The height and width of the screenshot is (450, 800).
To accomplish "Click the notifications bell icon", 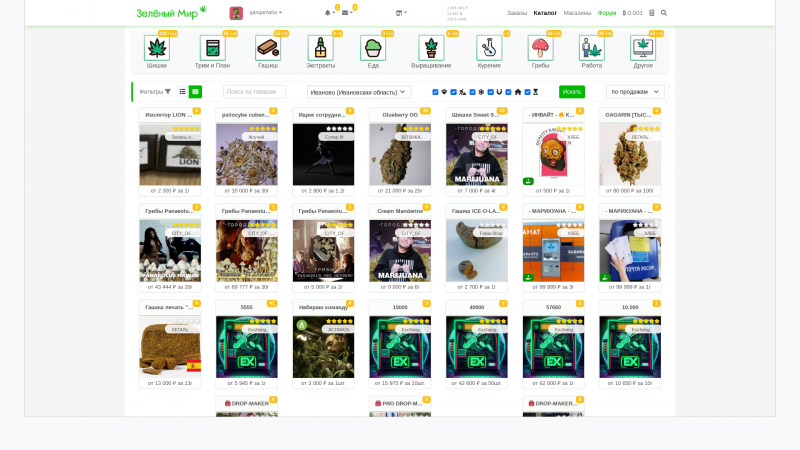I will pyautogui.click(x=328, y=13).
